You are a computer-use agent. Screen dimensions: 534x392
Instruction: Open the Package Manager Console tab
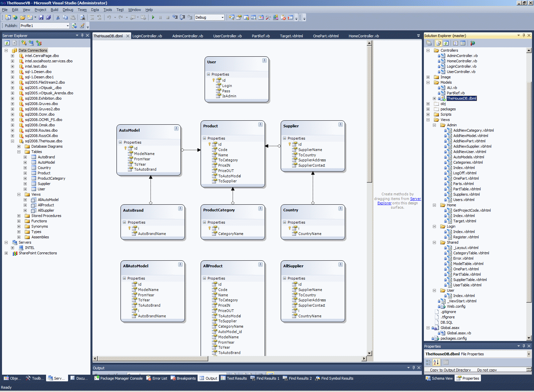118,378
